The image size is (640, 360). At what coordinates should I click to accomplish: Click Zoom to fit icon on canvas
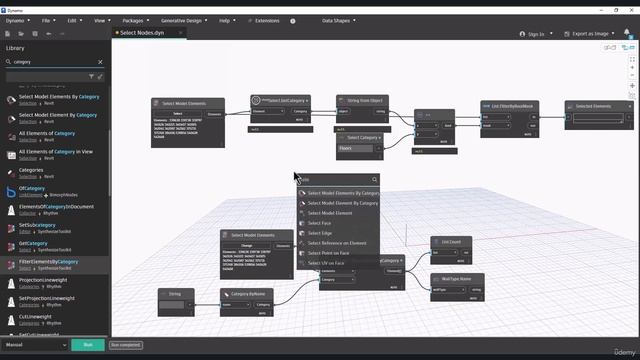pyautogui.click(x=632, y=59)
